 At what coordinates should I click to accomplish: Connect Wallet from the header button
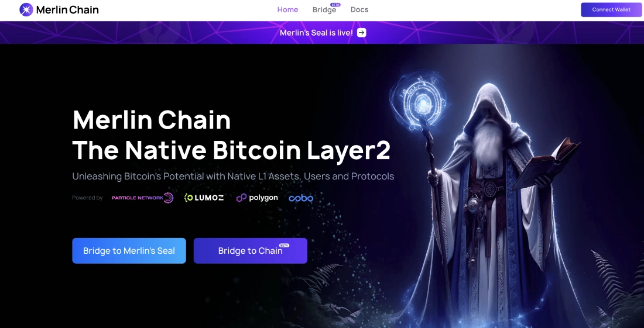pyautogui.click(x=611, y=9)
